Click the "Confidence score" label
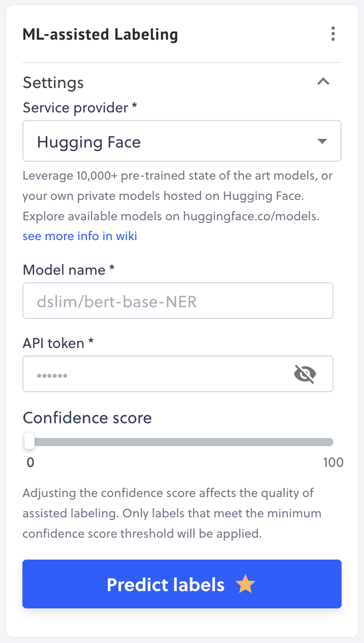Viewport: 364px width, 643px height. [87, 418]
